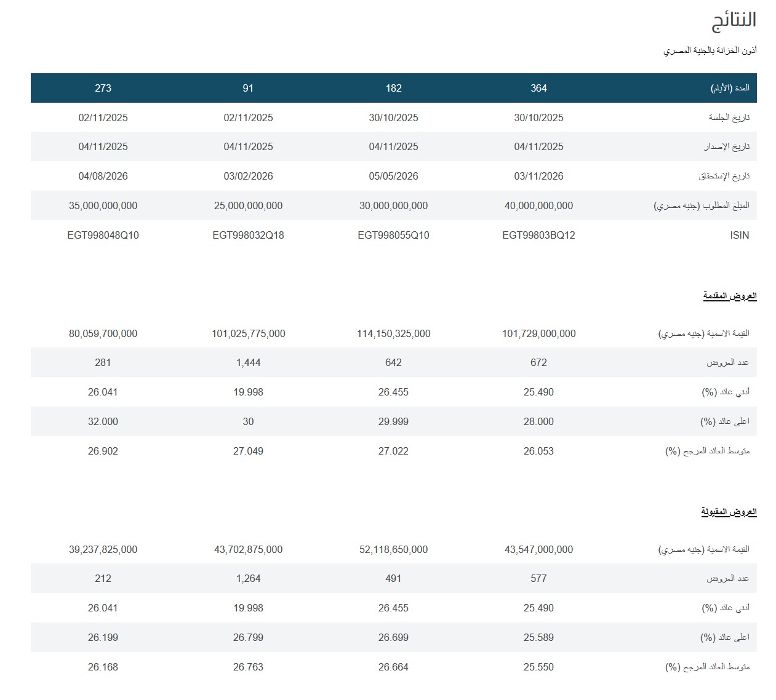
Task: Select ISIN code EGT998055Q10
Action: [x=393, y=235]
